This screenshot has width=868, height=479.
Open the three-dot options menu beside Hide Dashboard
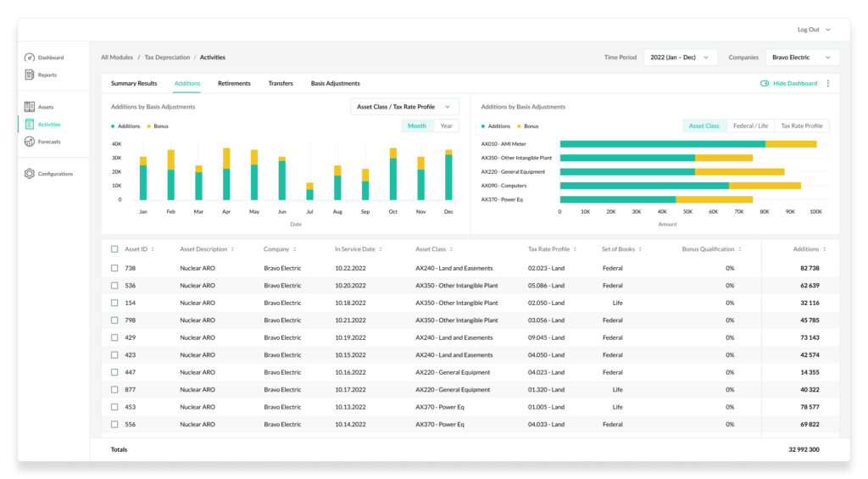pos(828,84)
